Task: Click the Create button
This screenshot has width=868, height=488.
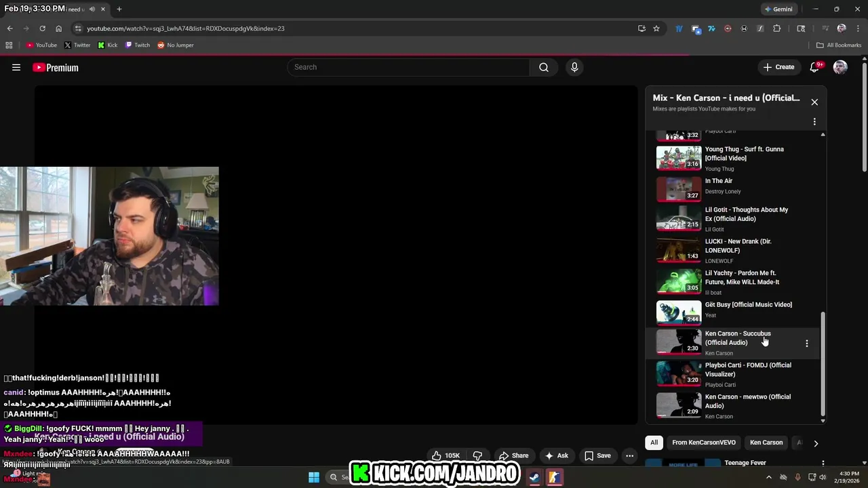Action: 778,67
